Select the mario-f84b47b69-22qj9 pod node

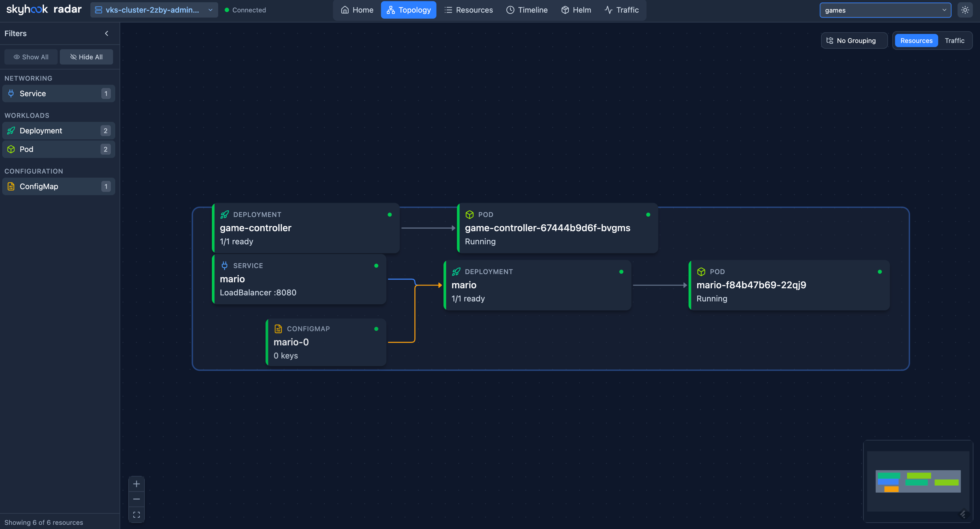point(789,285)
